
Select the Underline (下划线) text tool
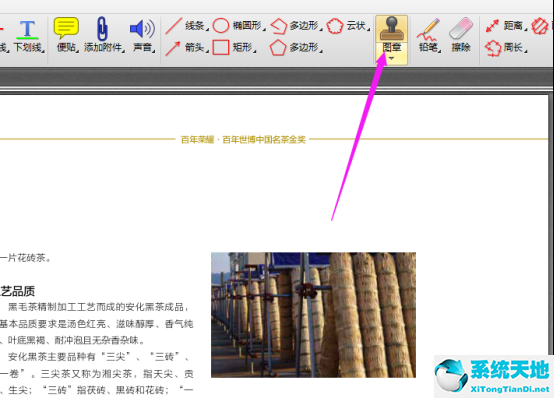pyautogui.click(x=28, y=36)
